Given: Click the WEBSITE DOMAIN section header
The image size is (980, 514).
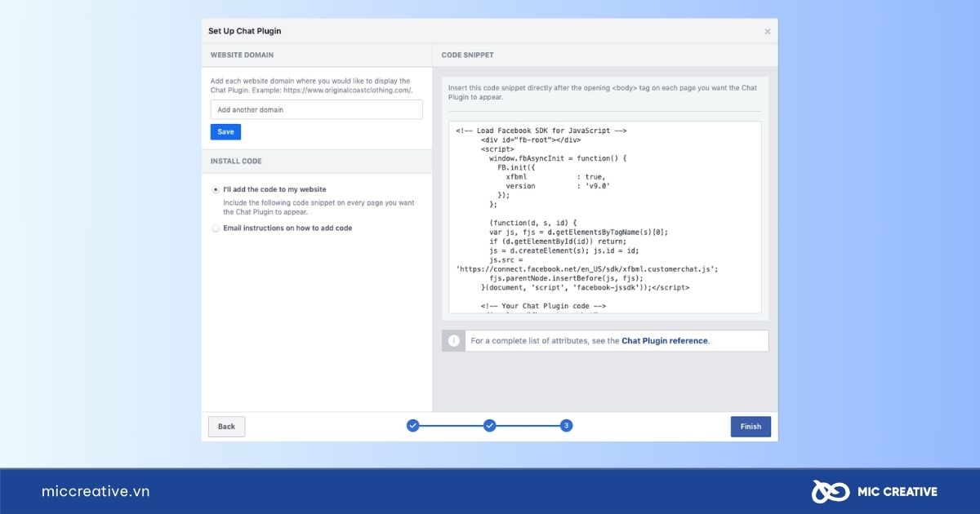Looking at the screenshot, I should point(242,55).
